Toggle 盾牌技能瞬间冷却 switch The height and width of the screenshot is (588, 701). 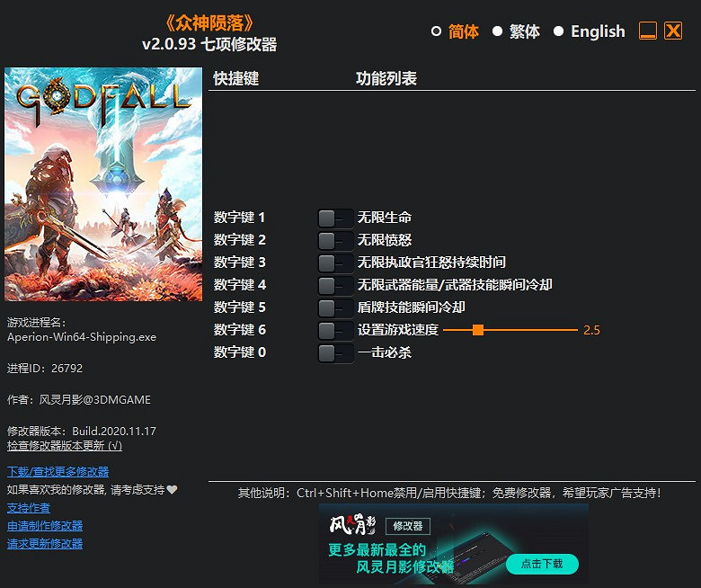pyautogui.click(x=335, y=307)
